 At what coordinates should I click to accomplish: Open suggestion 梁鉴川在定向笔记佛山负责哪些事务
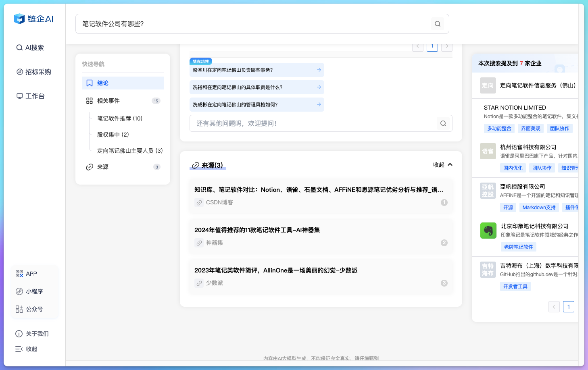(x=256, y=70)
